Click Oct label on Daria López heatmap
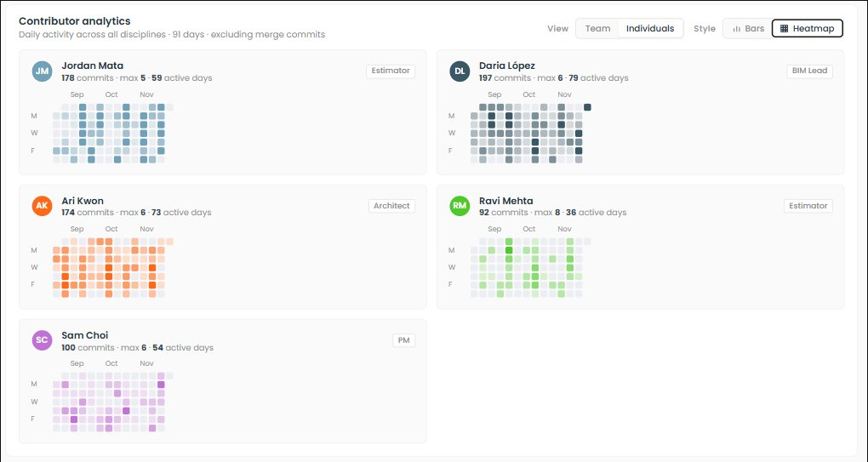 (x=529, y=94)
